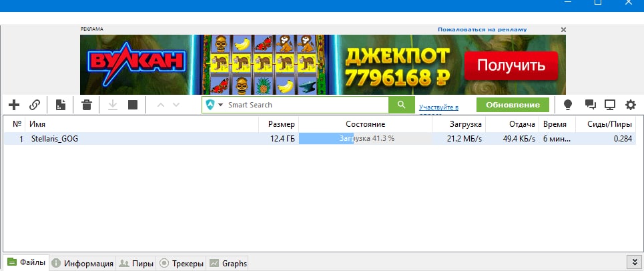Switch to the Информация tab
The width and height of the screenshot is (644, 271).
coord(83,263)
